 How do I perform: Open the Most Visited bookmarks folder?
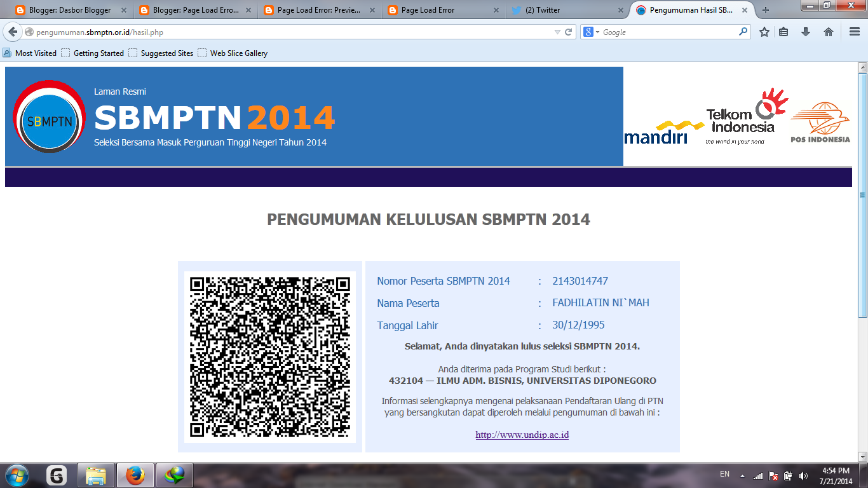30,53
